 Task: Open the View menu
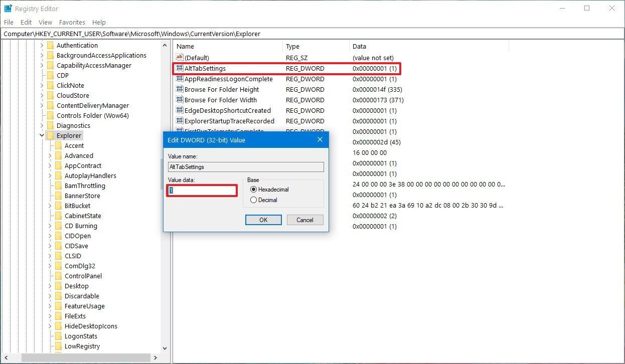pos(45,22)
